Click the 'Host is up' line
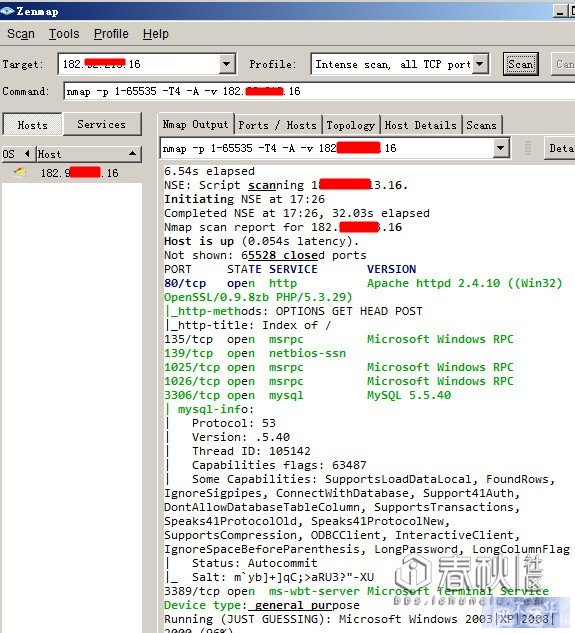This screenshot has width=575, height=633. point(261,241)
